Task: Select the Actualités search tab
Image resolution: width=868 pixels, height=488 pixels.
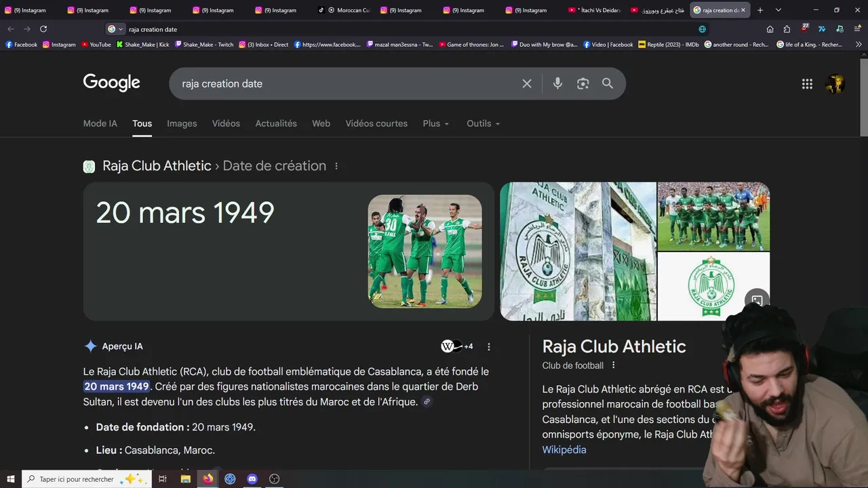Action: 276,123
